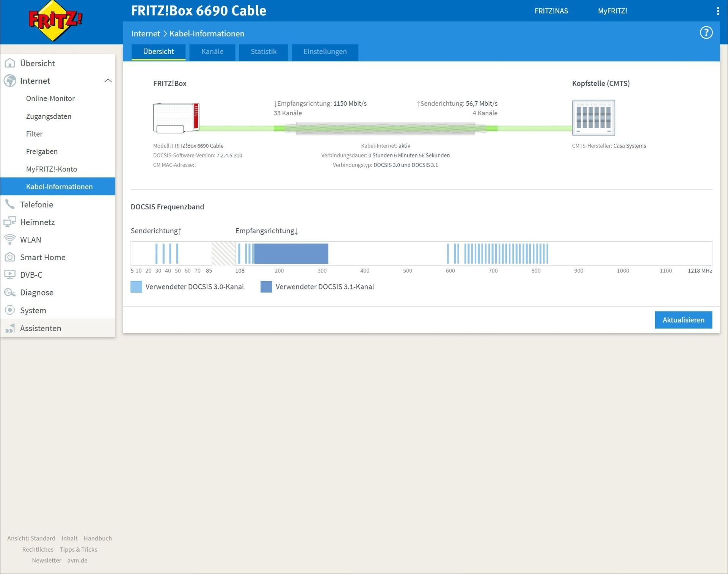728x574 pixels.
Task: Open the avm.de footer link
Action: click(77, 560)
